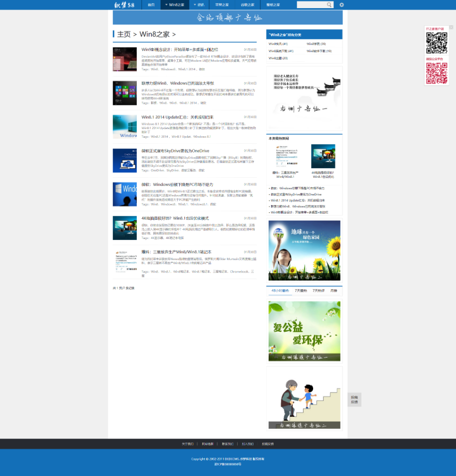Select the 月榜 tab
The image size is (456, 476).
(333, 291)
